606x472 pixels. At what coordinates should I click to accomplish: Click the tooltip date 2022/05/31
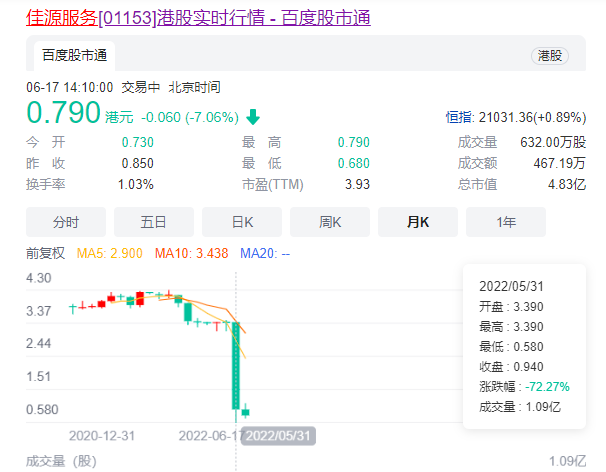point(511,286)
